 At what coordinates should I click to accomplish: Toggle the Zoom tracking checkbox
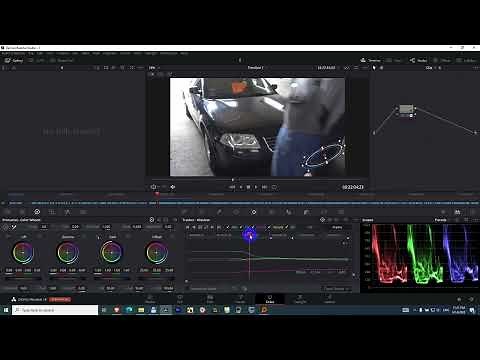254,227
